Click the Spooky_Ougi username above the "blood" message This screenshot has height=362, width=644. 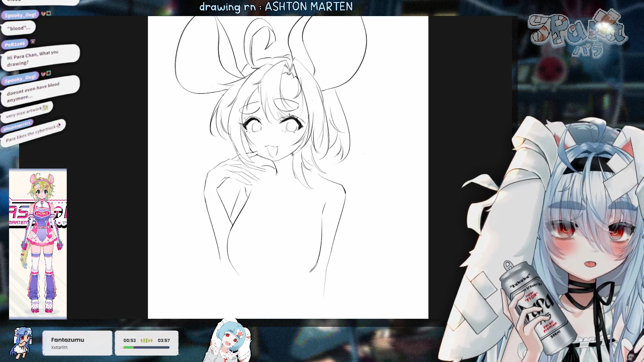tap(20, 15)
